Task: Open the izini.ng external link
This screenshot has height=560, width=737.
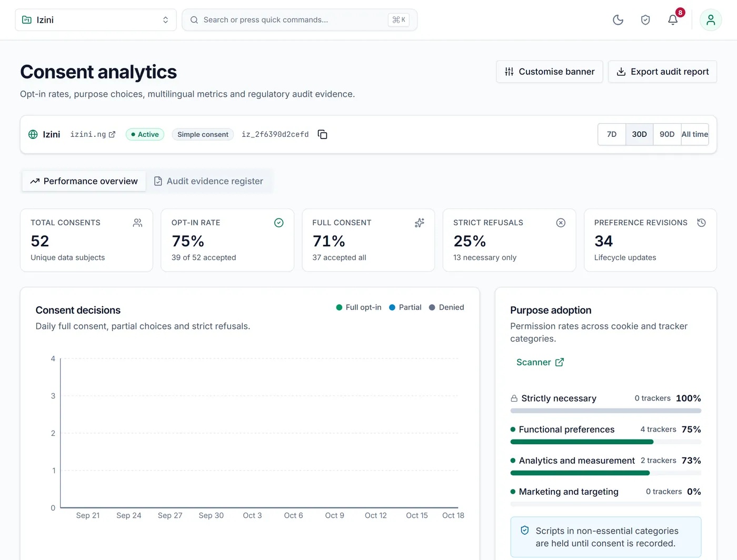Action: tap(93, 134)
